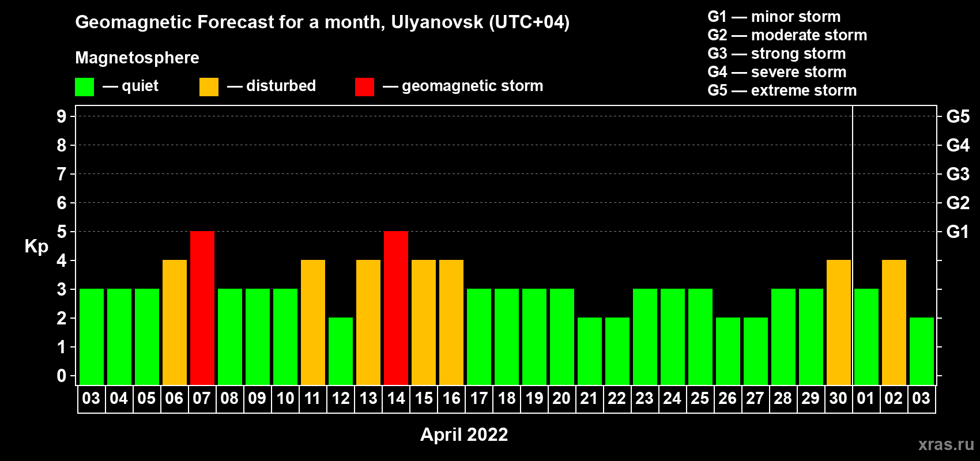Click the green bar for April 24

673,337
